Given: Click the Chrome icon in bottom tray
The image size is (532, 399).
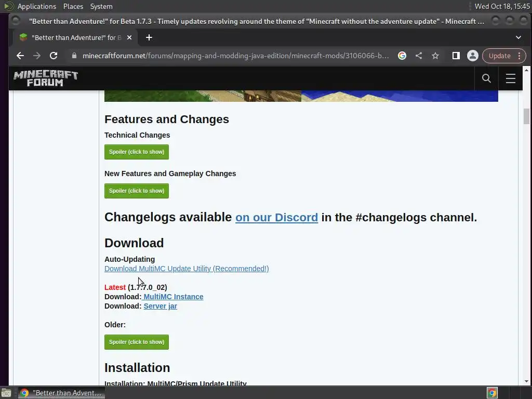Looking at the screenshot, I should [x=492, y=393].
